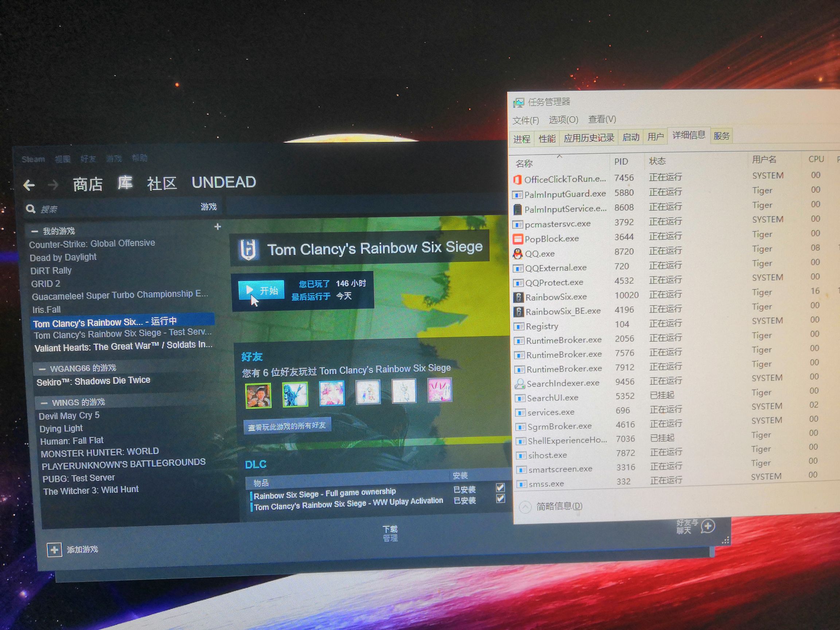The image size is (840, 630).
Task: Click the 添加游戏 plus icon
Action: pos(54,550)
